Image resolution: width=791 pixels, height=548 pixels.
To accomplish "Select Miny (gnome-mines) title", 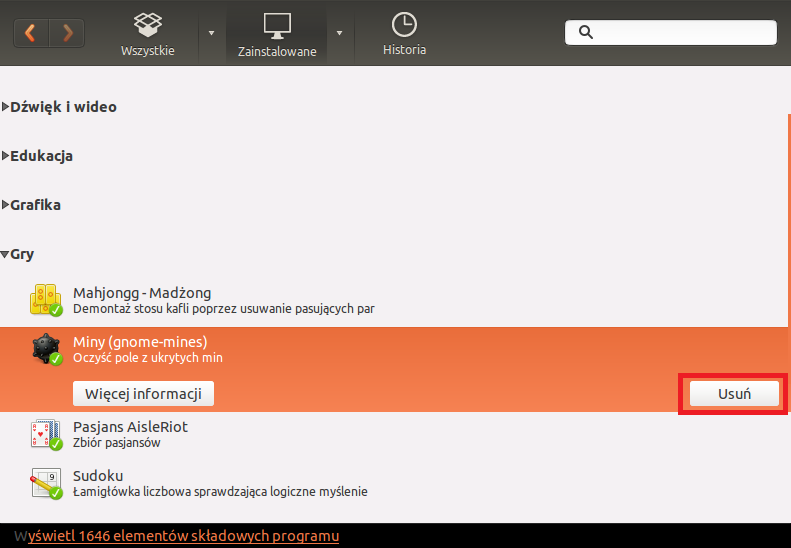I will point(140,342).
